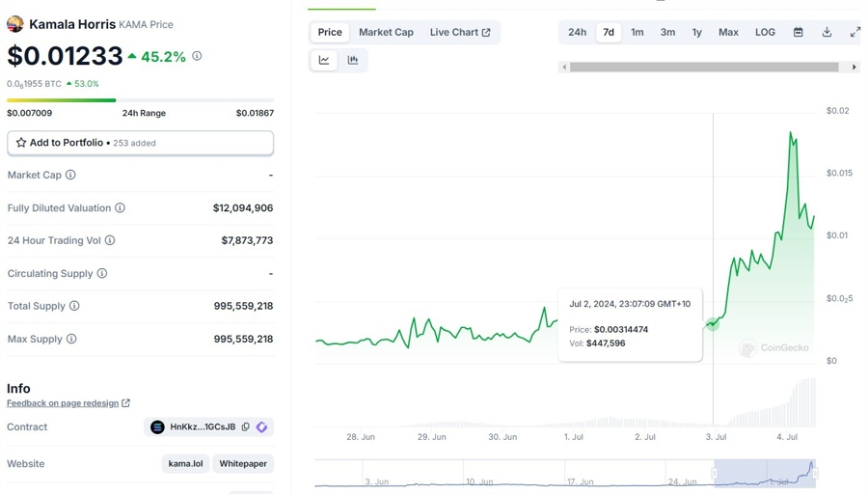The height and width of the screenshot is (494, 868).
Task: Click the $0.01233 price value
Action: [65, 56]
